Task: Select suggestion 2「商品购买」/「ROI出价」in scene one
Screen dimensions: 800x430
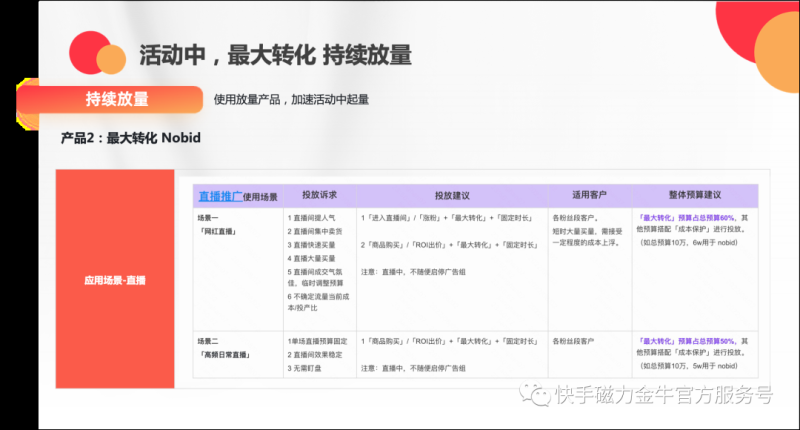Action: tap(449, 245)
